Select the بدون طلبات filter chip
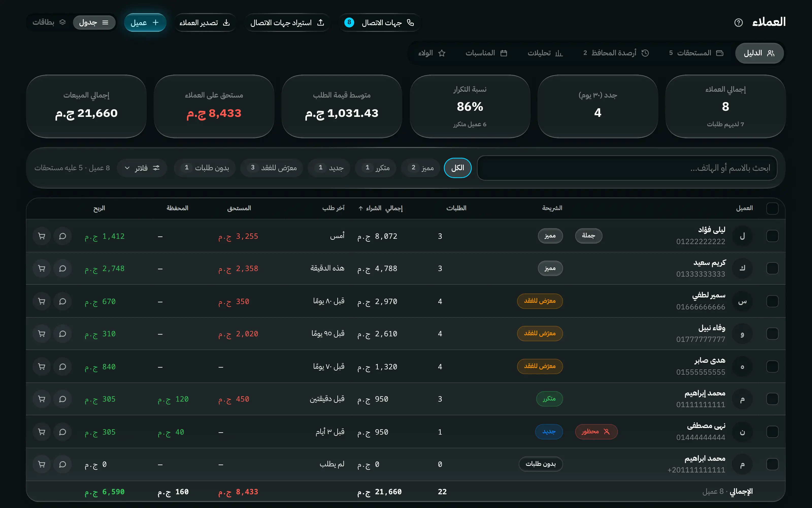This screenshot has width=812, height=508. (x=205, y=168)
